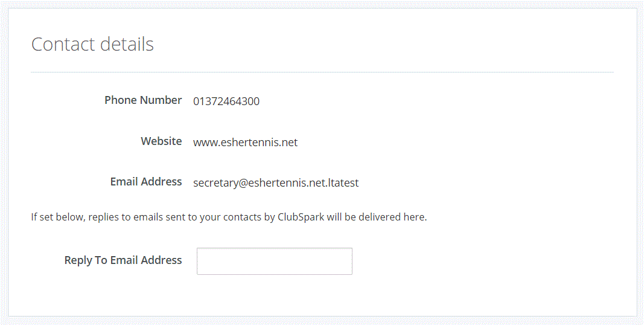Click "secretary" at the start of the email
Image resolution: width=644 pixels, height=325 pixels.
point(215,182)
